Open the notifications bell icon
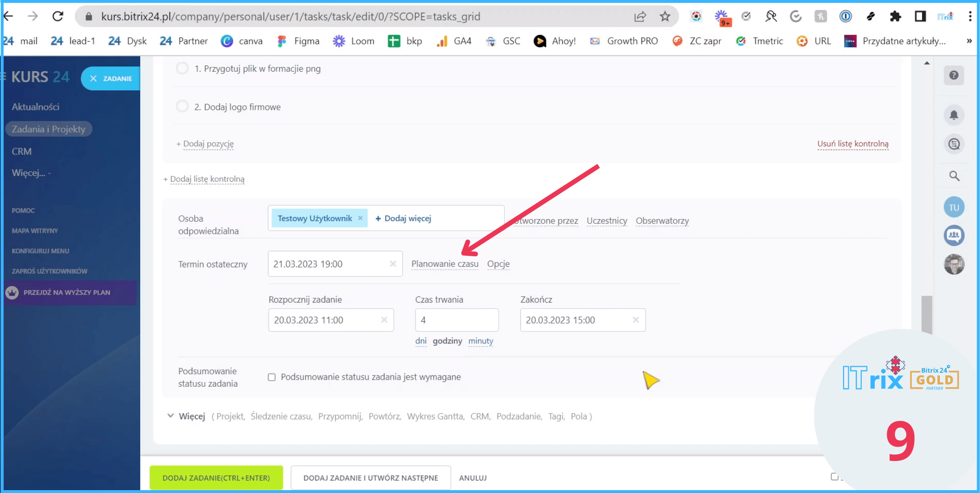Image resolution: width=980 pixels, height=493 pixels. 954,115
